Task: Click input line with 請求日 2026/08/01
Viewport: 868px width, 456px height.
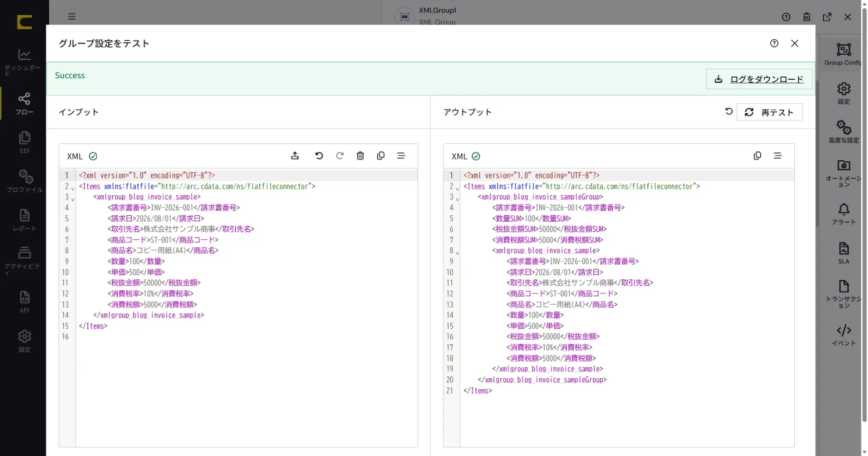Action: coord(247,219)
